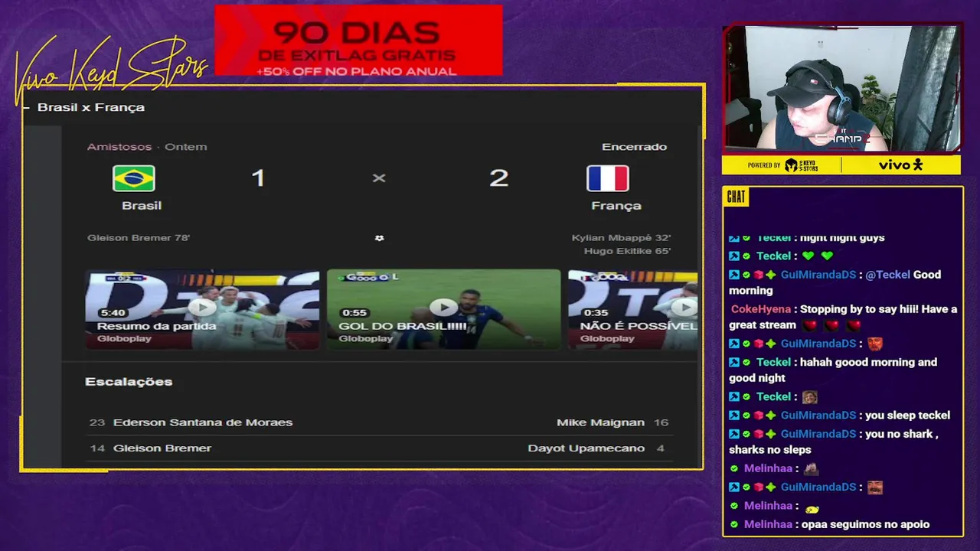Click the Amistosos competition link

(119, 146)
